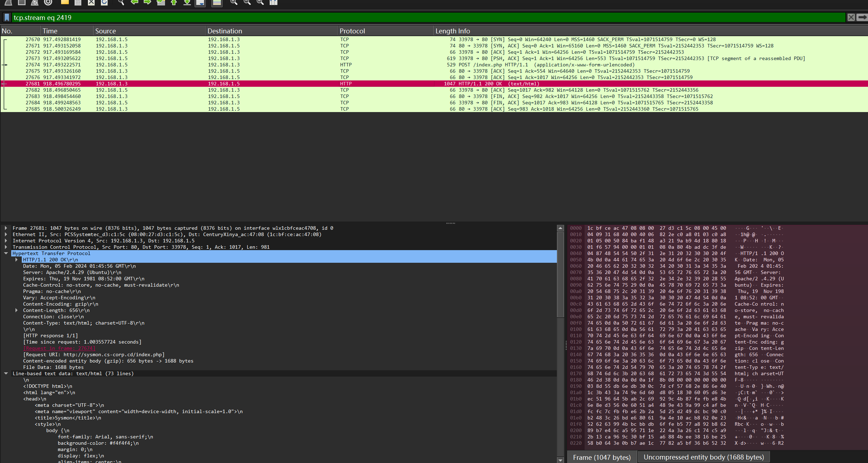
Task: Apply the display filter arrow
Action: [862, 18]
